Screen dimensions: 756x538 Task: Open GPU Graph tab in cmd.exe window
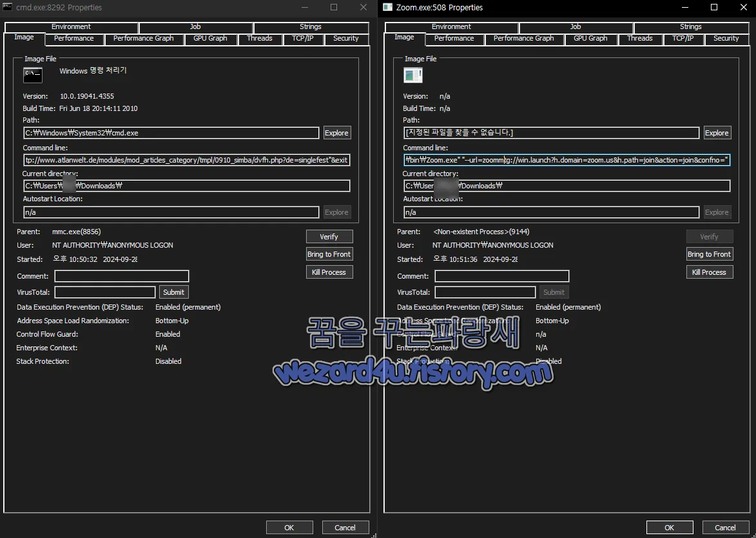pos(210,39)
